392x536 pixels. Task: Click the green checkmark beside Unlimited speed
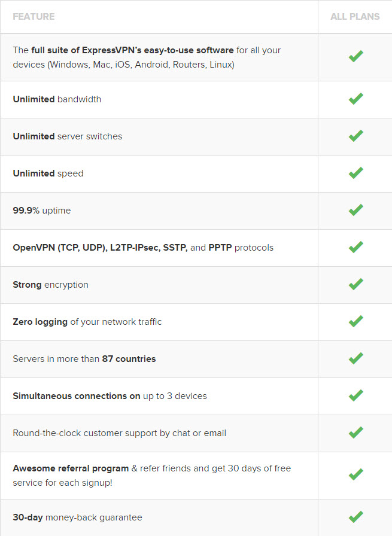pyautogui.click(x=355, y=173)
